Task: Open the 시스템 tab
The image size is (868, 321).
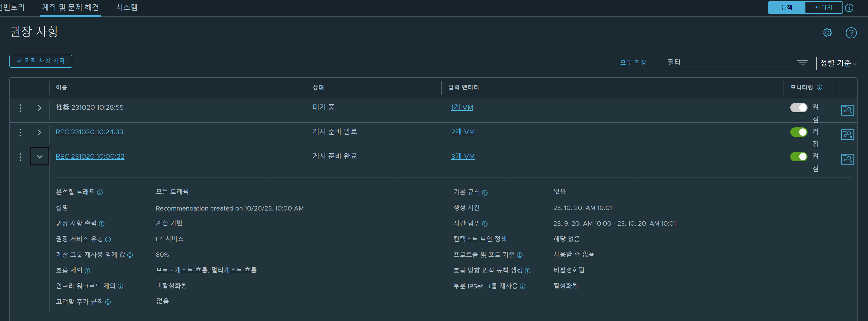Action: click(x=127, y=7)
